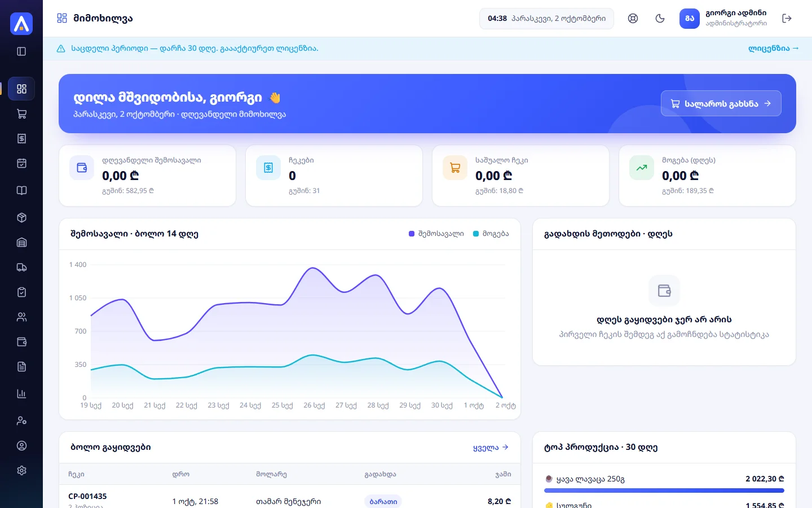
Task: Open the settings gear icon in the sidebar
Action: tap(21, 470)
